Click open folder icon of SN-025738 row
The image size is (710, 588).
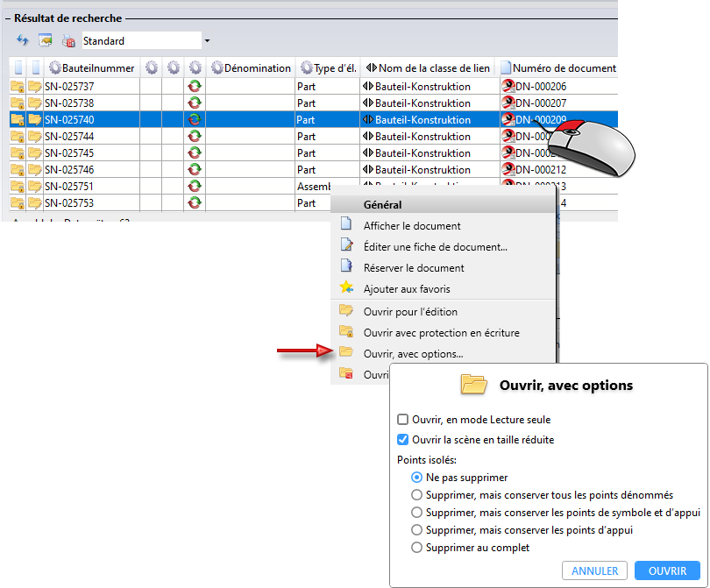pos(35,103)
